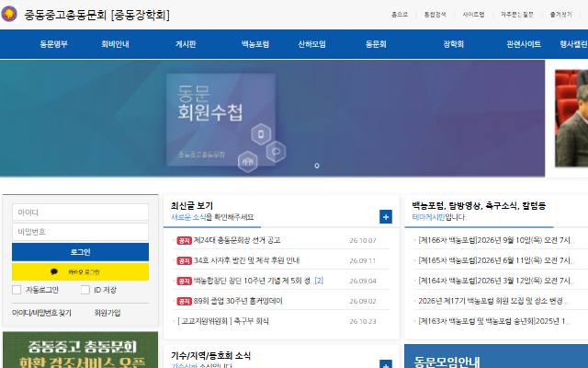
Task: Click the yellow Kakao login button
Action: coord(80,271)
